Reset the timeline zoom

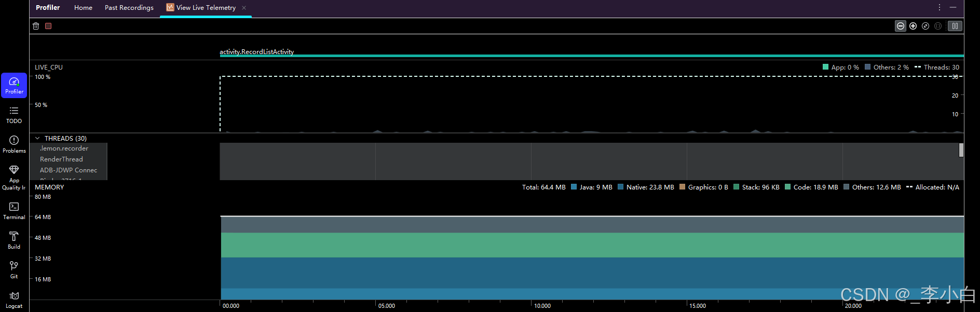(925, 26)
